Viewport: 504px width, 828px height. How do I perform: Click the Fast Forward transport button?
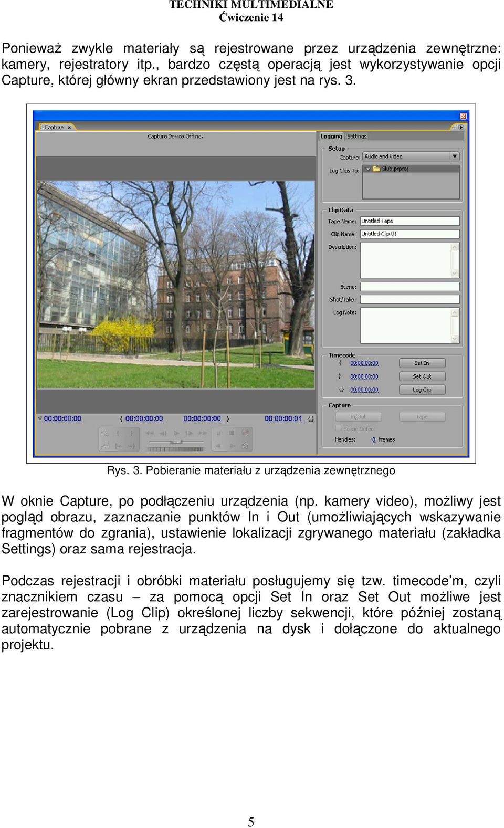click(203, 433)
